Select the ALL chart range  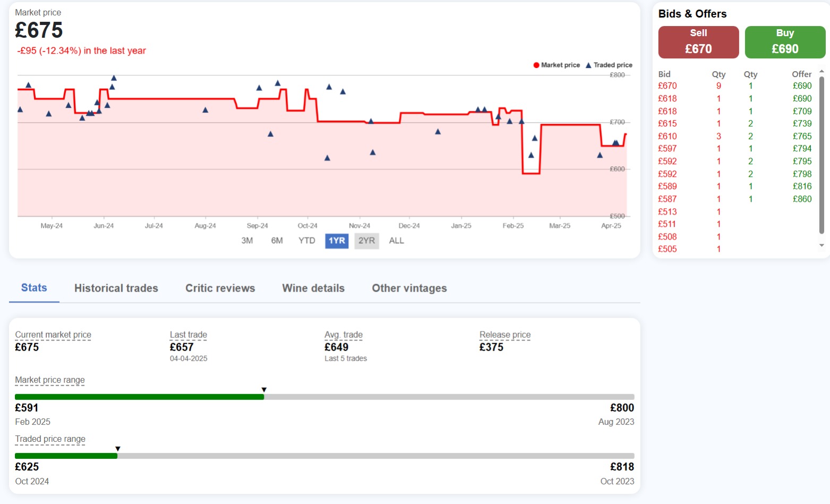pyautogui.click(x=396, y=241)
